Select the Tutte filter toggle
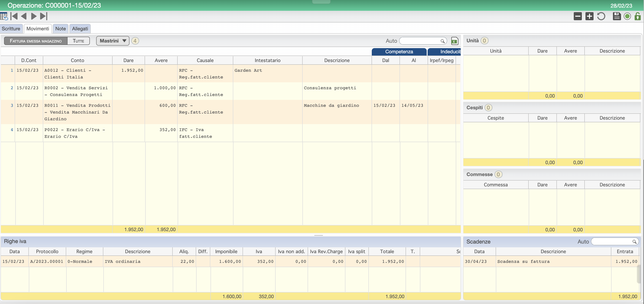This screenshot has height=304, width=644. pos(79,41)
